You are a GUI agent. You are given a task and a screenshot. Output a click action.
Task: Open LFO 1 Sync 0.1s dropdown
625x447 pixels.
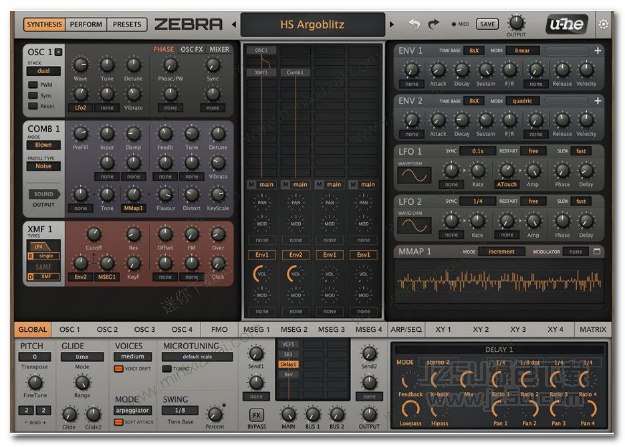coord(478,151)
